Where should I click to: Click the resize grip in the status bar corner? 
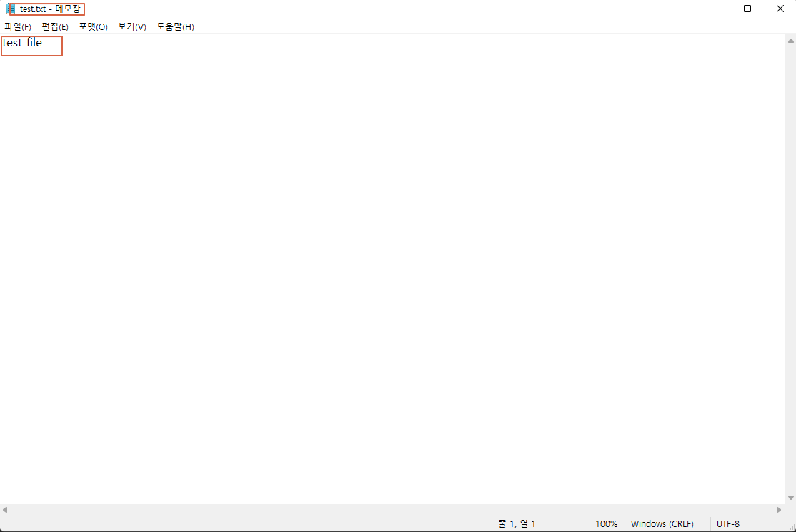[x=792, y=528]
